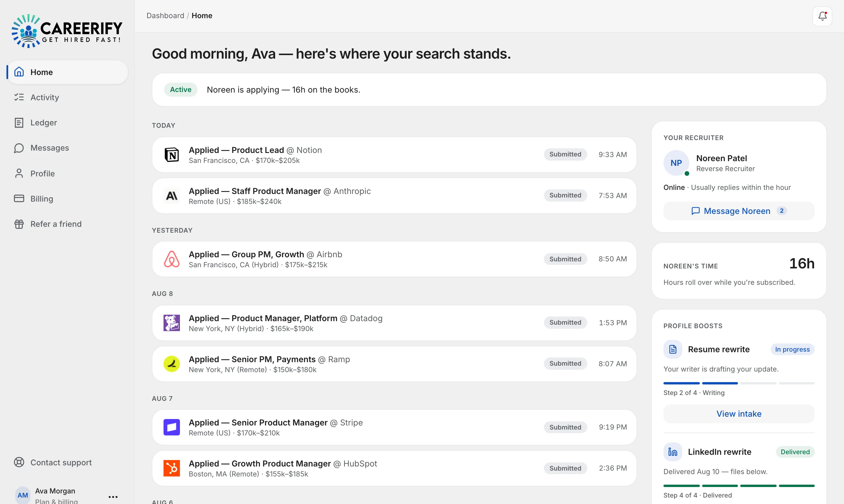Click the LinkedIn rewrite icon

[673, 452]
